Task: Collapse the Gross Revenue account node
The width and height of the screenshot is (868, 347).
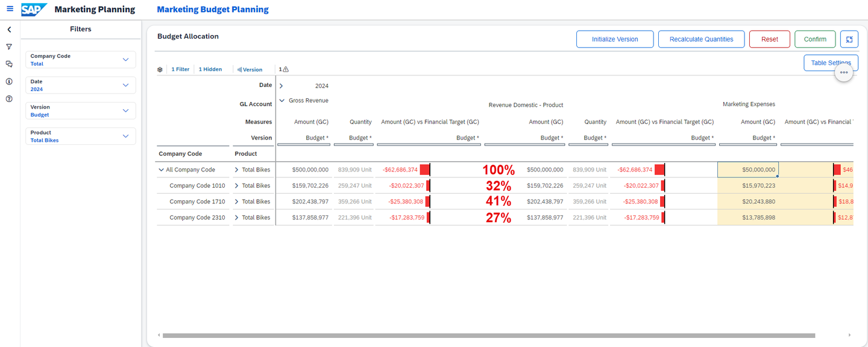Action: tap(281, 101)
